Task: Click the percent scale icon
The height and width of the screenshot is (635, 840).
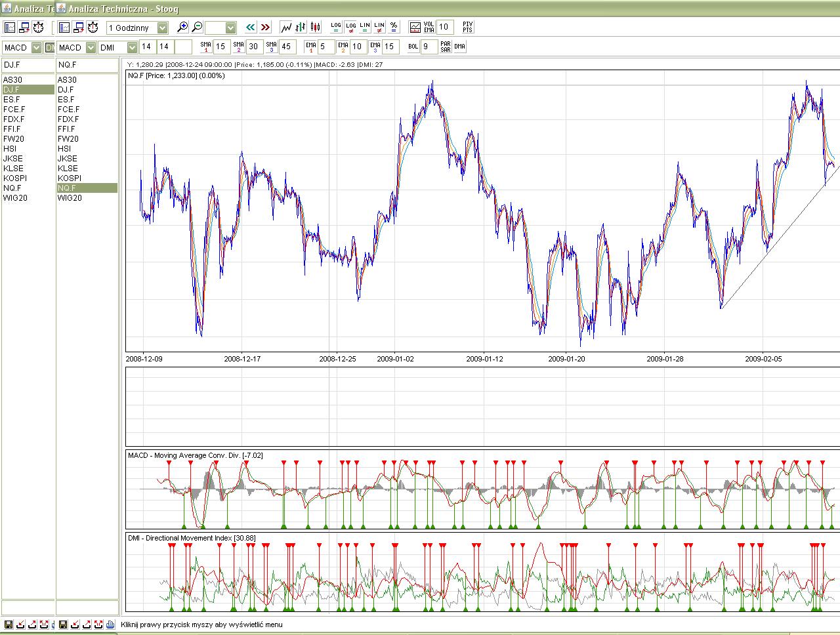Action: 394,28
